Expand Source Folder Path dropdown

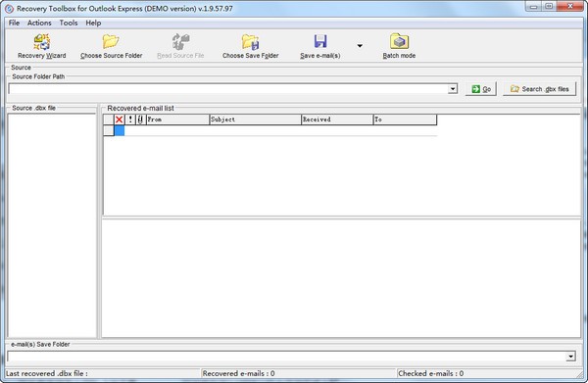click(453, 89)
